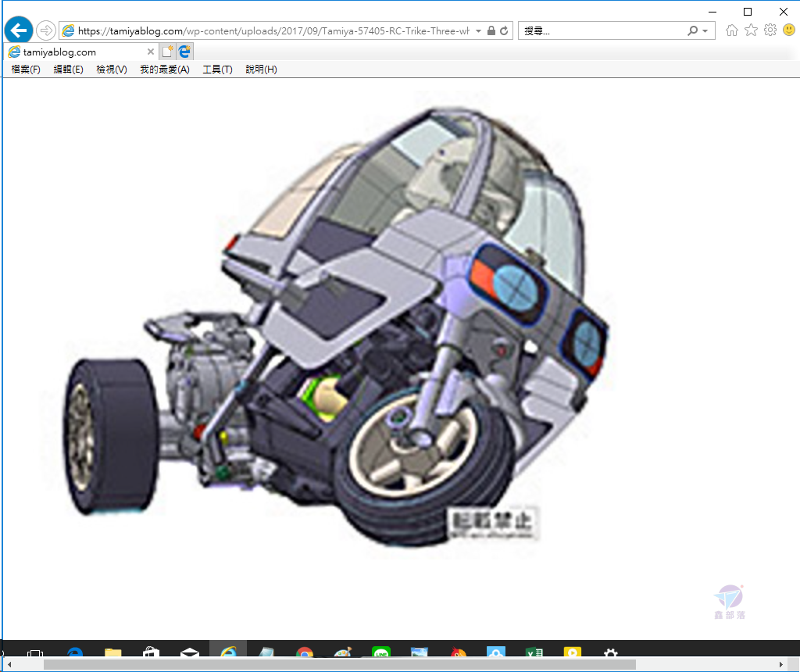The height and width of the screenshot is (672, 800).
Task: Open a new tab button
Action: pyautogui.click(x=167, y=52)
